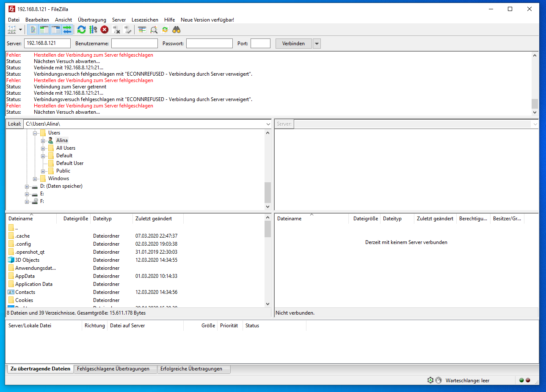546x392 pixels.
Task: Toggle message log display
Action: pyautogui.click(x=33, y=30)
